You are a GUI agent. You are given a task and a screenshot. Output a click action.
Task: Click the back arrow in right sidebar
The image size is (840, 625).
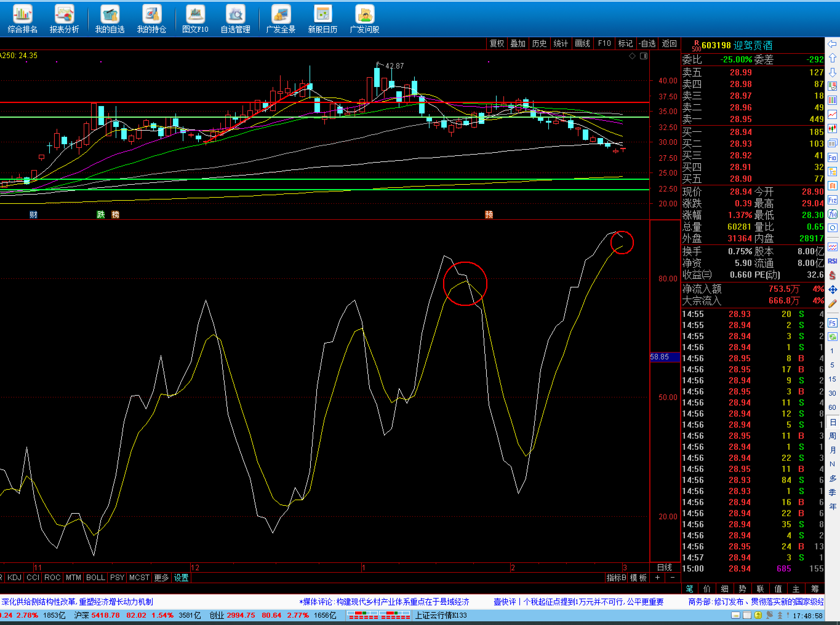point(832,44)
